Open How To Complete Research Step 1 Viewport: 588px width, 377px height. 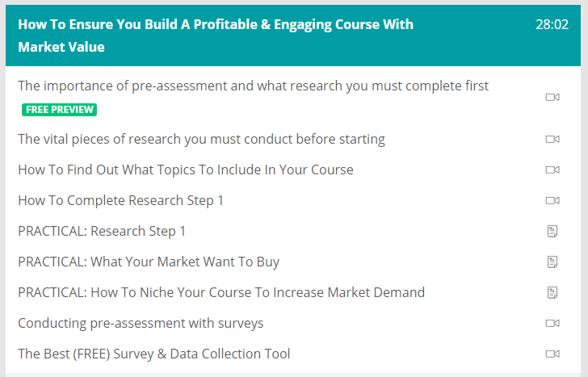click(121, 200)
